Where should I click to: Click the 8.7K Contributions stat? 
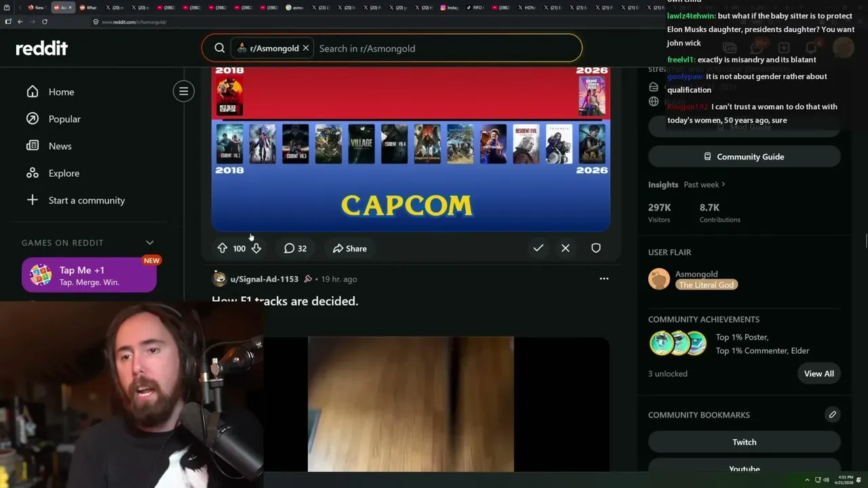(720, 213)
